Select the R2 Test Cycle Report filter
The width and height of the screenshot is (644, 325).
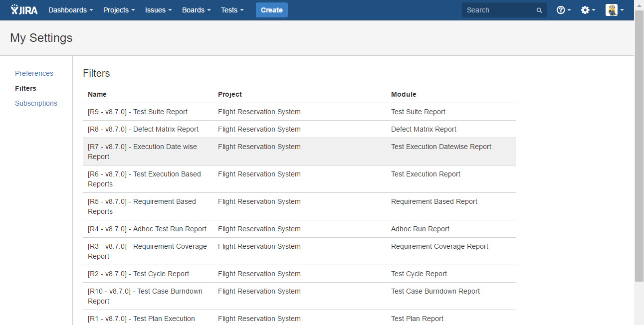pyautogui.click(x=138, y=274)
